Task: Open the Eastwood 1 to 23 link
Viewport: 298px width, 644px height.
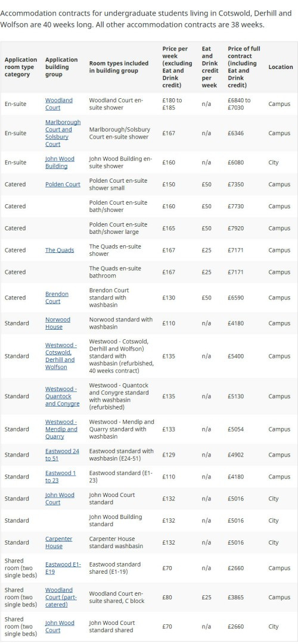Action: click(60, 476)
